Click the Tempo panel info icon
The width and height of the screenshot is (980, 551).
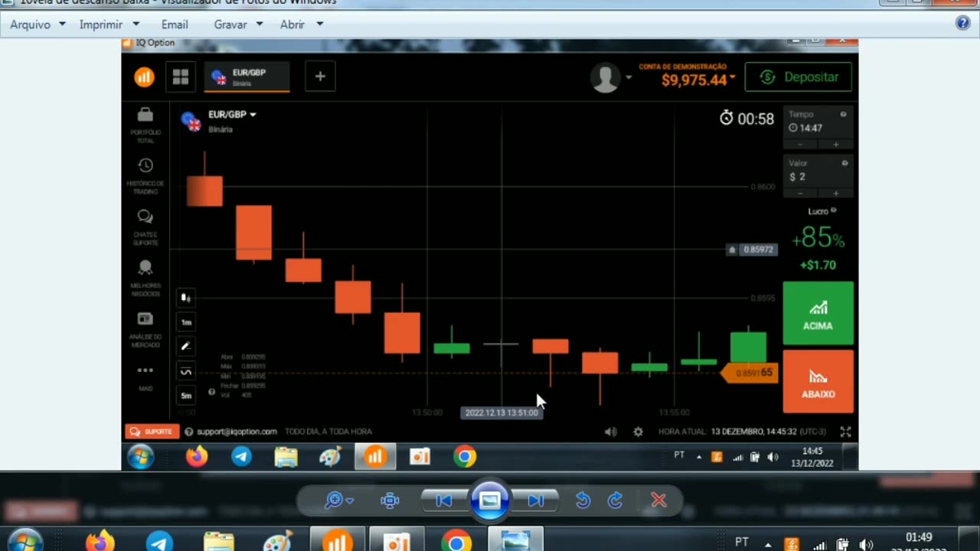pyautogui.click(x=843, y=114)
